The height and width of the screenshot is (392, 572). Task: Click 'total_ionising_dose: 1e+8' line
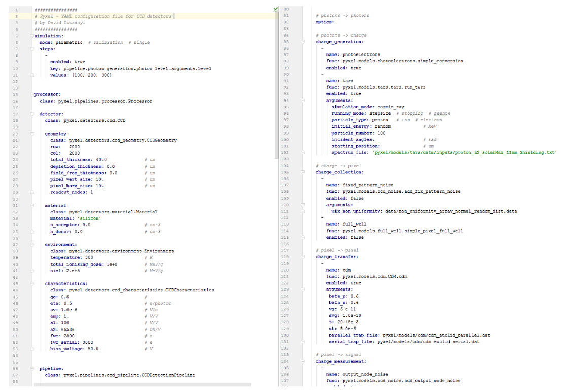(84, 264)
